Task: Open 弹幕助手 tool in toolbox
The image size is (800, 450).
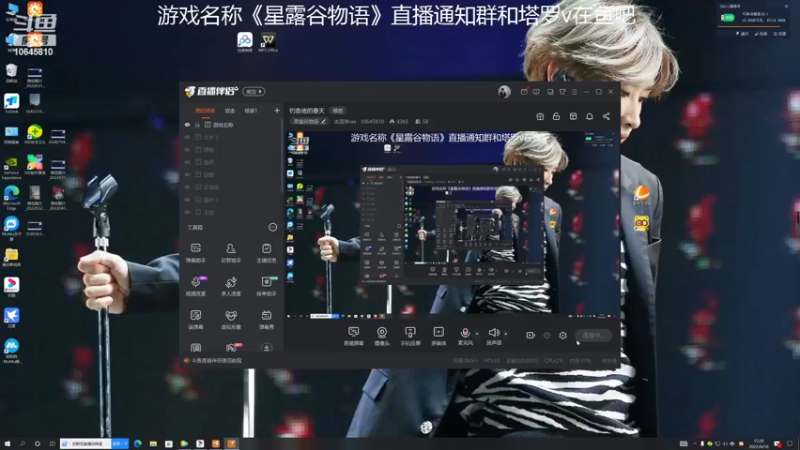Action: tap(195, 253)
